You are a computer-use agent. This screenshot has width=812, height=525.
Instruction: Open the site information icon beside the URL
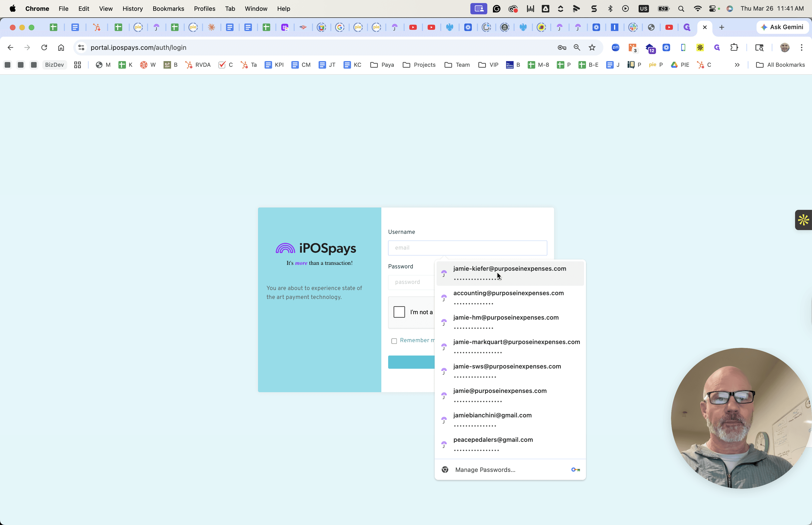pyautogui.click(x=81, y=47)
